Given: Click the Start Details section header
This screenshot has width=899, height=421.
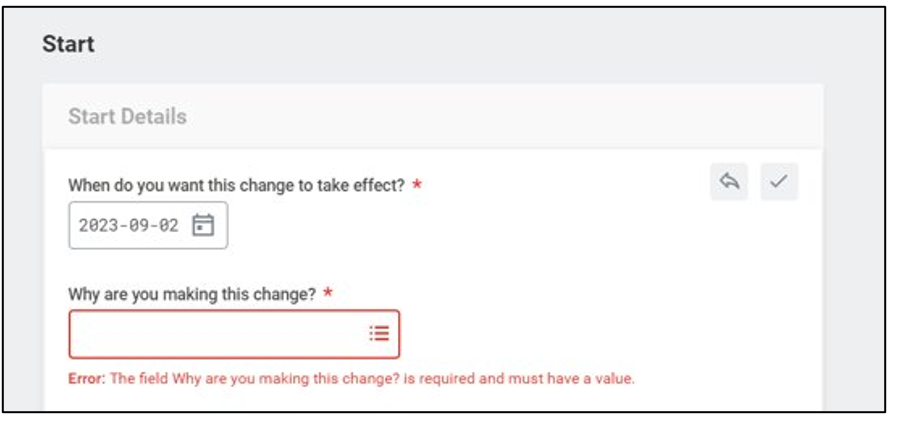Looking at the screenshot, I should tap(127, 116).
